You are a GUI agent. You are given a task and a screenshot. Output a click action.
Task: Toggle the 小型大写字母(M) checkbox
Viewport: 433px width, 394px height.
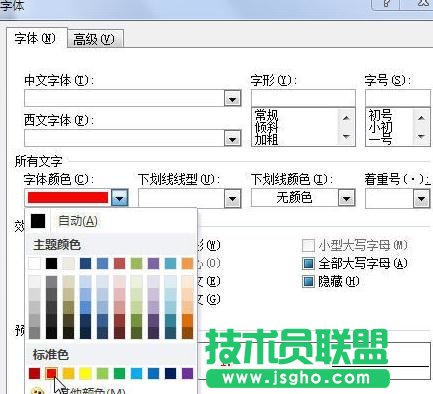(308, 246)
